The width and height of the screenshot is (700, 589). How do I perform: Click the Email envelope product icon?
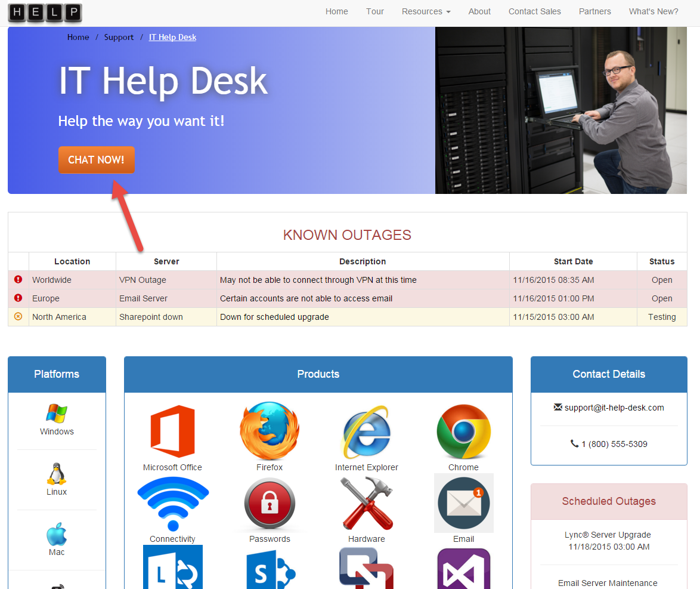point(463,503)
